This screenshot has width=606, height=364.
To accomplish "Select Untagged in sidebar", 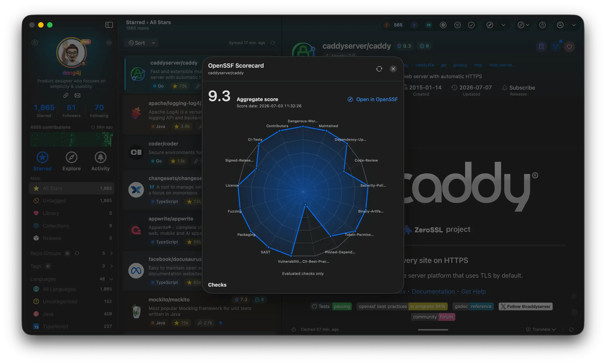I will 72,201.
